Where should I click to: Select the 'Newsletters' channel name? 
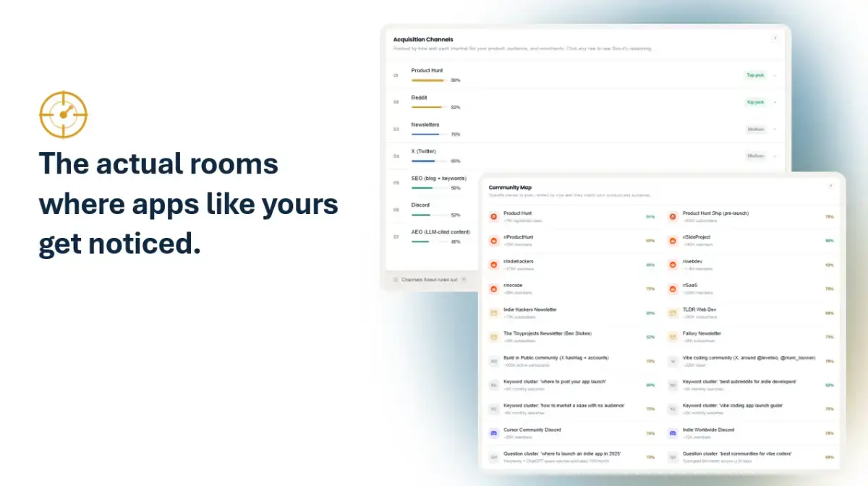(x=425, y=124)
